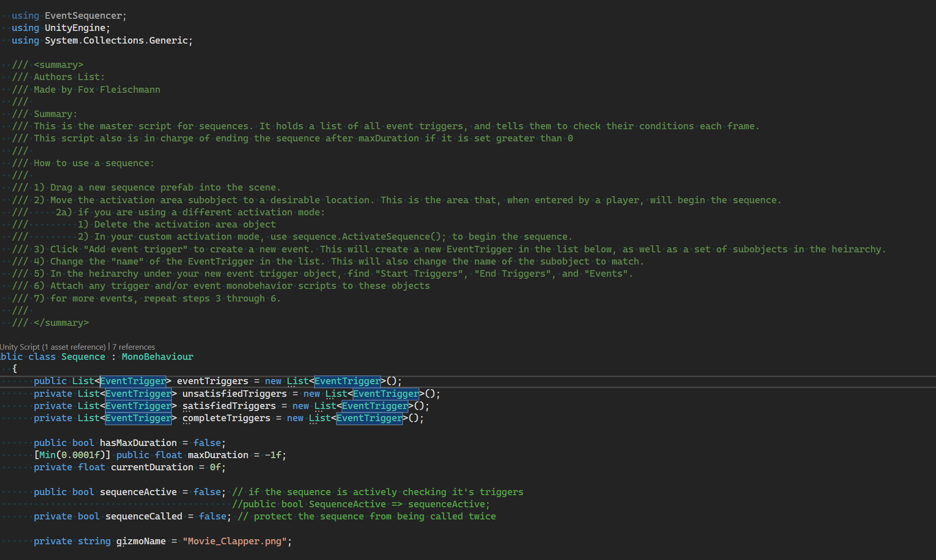This screenshot has width=936, height=560.
Task: Click the currentDuration field name
Action: [x=152, y=467]
